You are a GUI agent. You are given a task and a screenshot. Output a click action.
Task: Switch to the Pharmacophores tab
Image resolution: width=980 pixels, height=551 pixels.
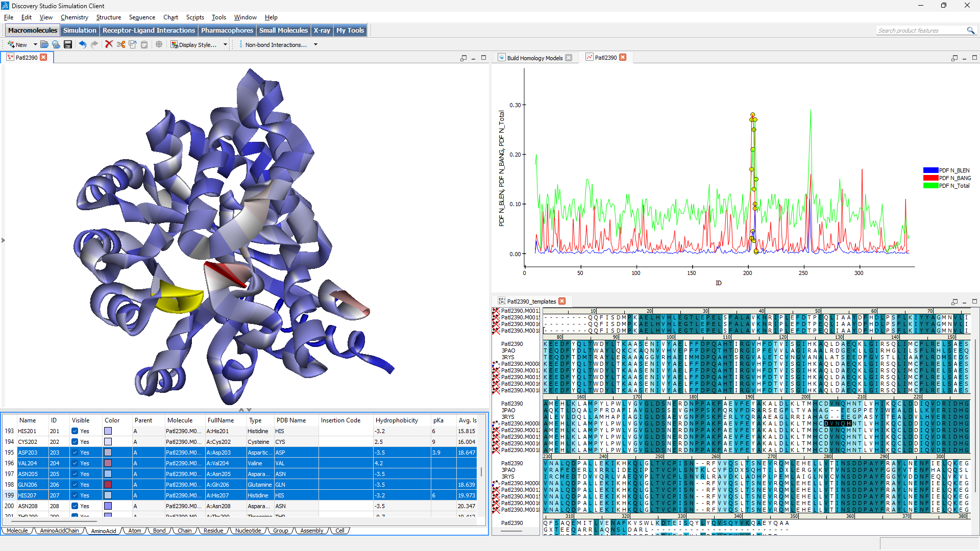click(227, 31)
